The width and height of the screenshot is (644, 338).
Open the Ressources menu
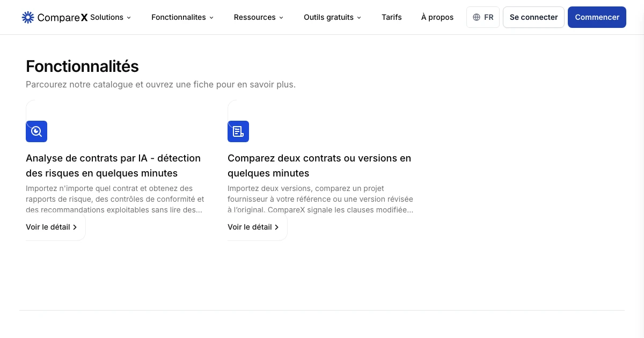pyautogui.click(x=259, y=17)
